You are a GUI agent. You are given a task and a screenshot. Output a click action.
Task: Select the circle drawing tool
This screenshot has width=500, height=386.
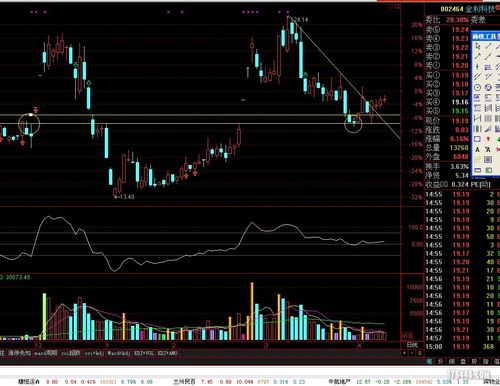(x=478, y=87)
